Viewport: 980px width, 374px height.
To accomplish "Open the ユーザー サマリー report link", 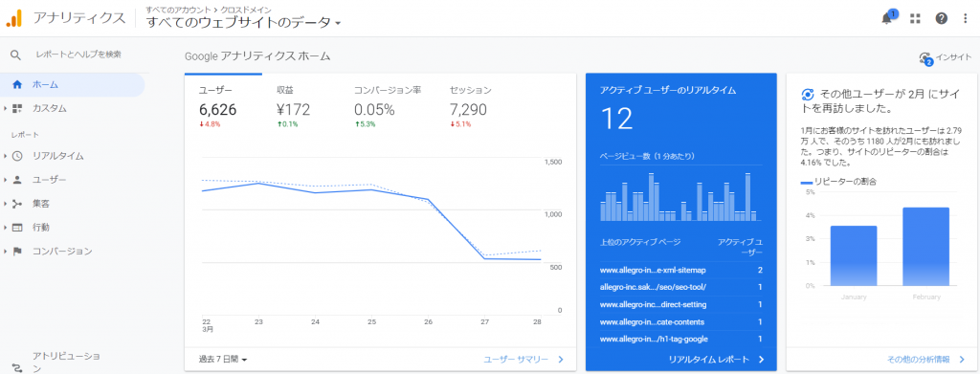I will (x=516, y=359).
